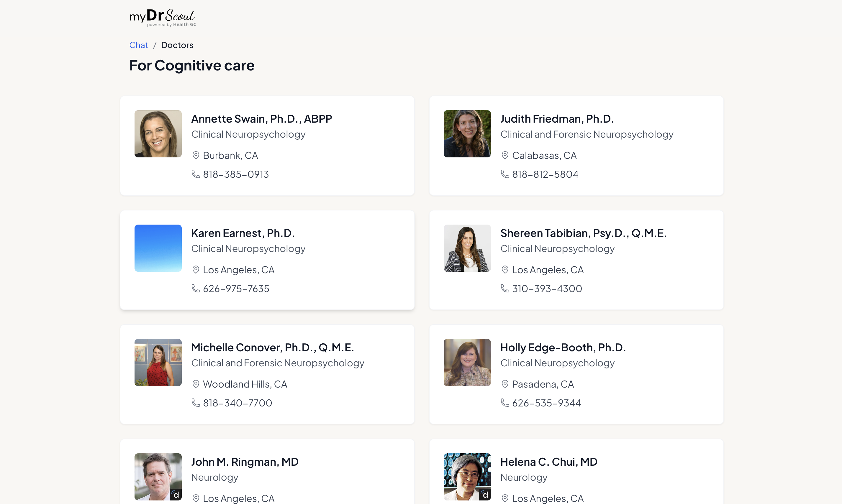The width and height of the screenshot is (842, 504).
Task: Click phone icon next to 818-812-5804
Action: pyautogui.click(x=505, y=174)
